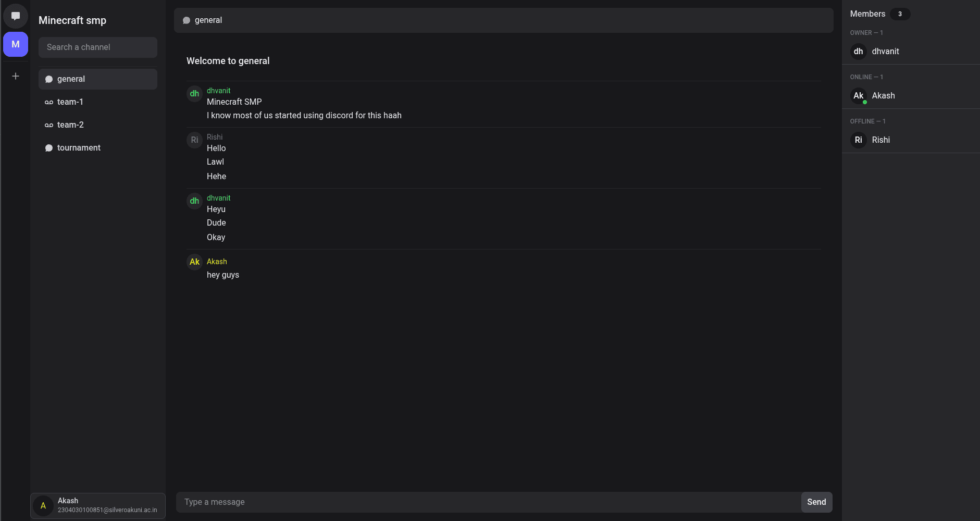
Task: Select the Minecraft smp server icon
Action: click(16, 44)
